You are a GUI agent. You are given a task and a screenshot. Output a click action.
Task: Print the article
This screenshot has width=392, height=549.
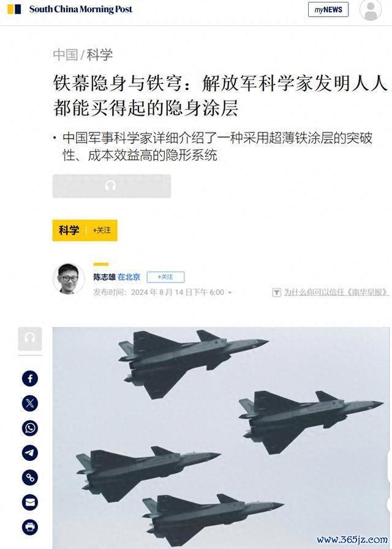tap(30, 528)
